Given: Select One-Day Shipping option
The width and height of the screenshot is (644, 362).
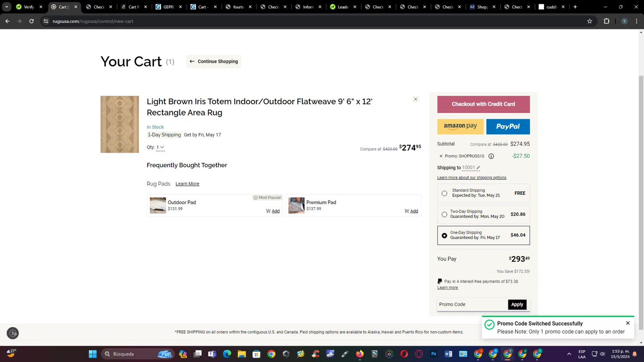Looking at the screenshot, I should (x=444, y=235).
